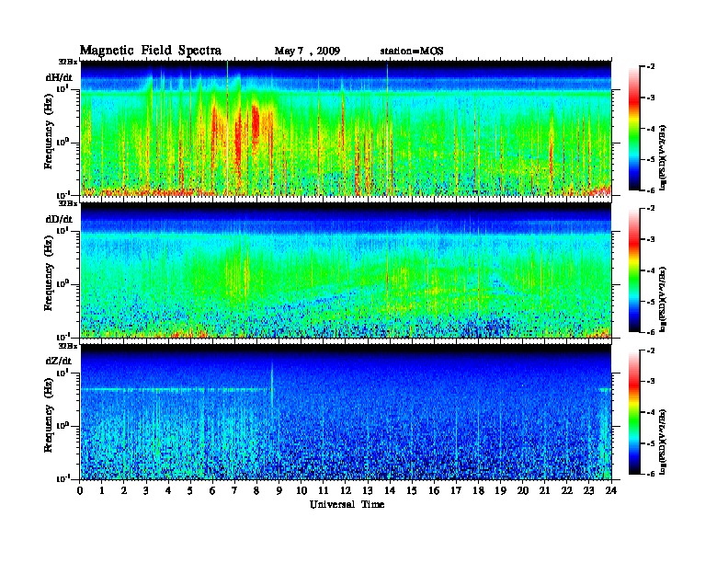Click hour tick label "1" on time axis
Screen dimensions: 728x563
[x=102, y=490]
